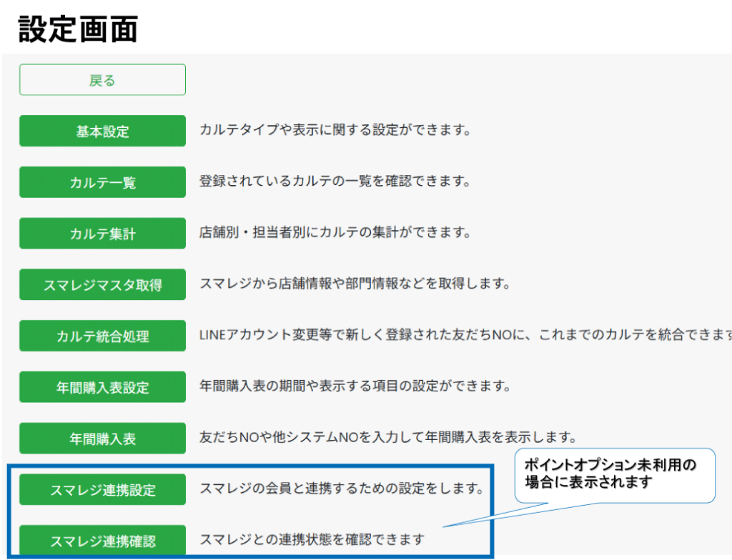Select the カルテ集計 button
This screenshot has width=732, height=560.
click(x=102, y=234)
